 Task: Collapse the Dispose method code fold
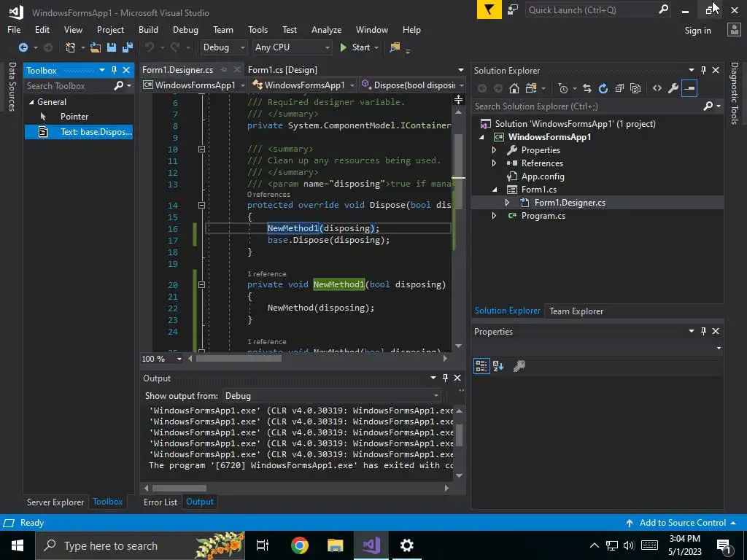point(201,205)
